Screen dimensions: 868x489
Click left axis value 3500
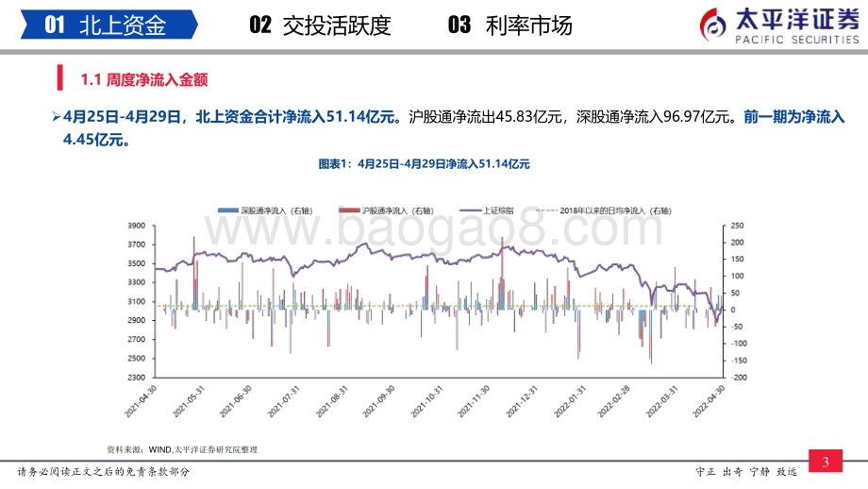pos(136,263)
